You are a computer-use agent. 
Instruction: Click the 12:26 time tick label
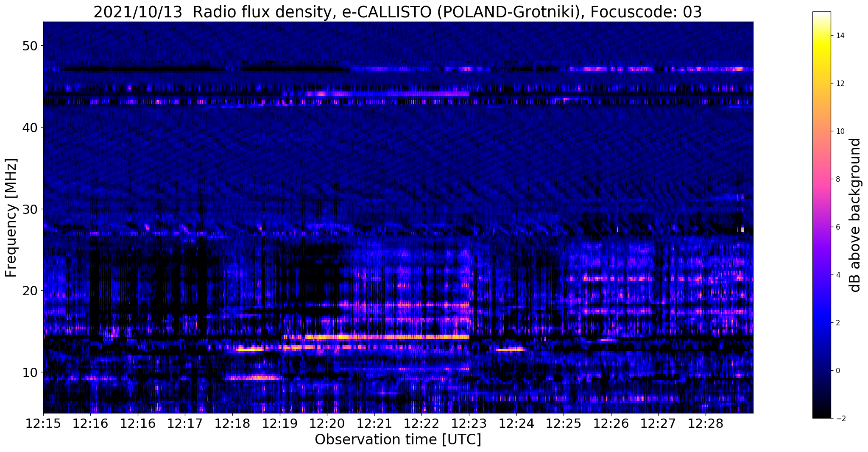[x=611, y=424]
